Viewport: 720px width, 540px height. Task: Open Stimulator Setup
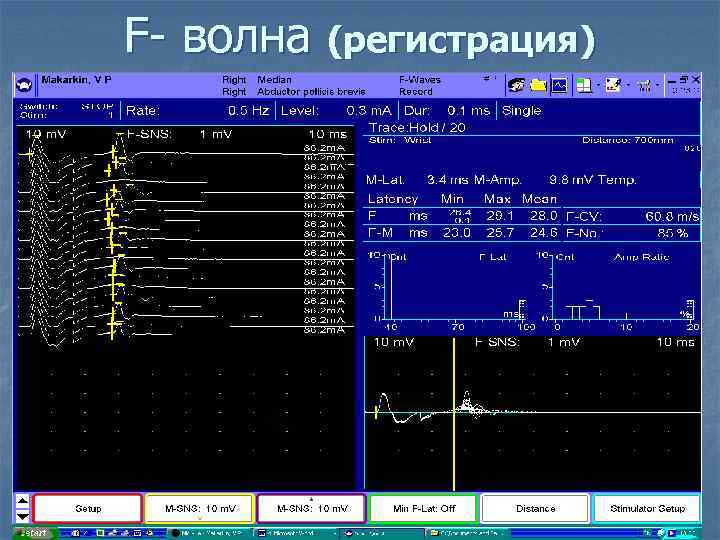[647, 508]
